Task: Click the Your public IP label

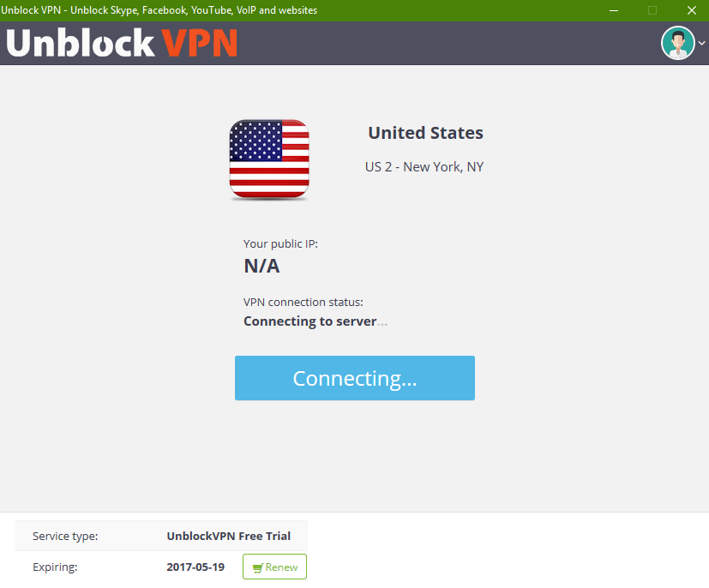Action: (280, 244)
